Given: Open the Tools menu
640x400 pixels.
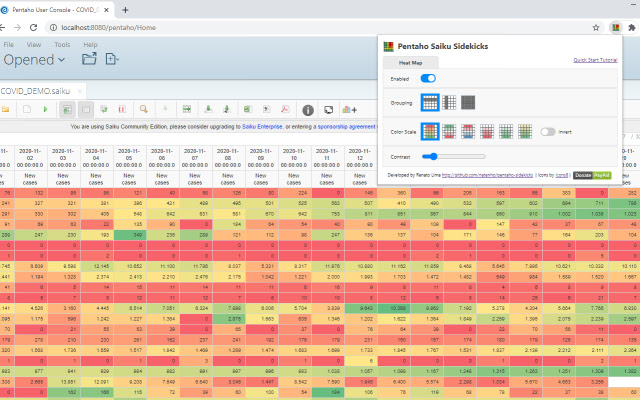Looking at the screenshot, I should (x=62, y=45).
